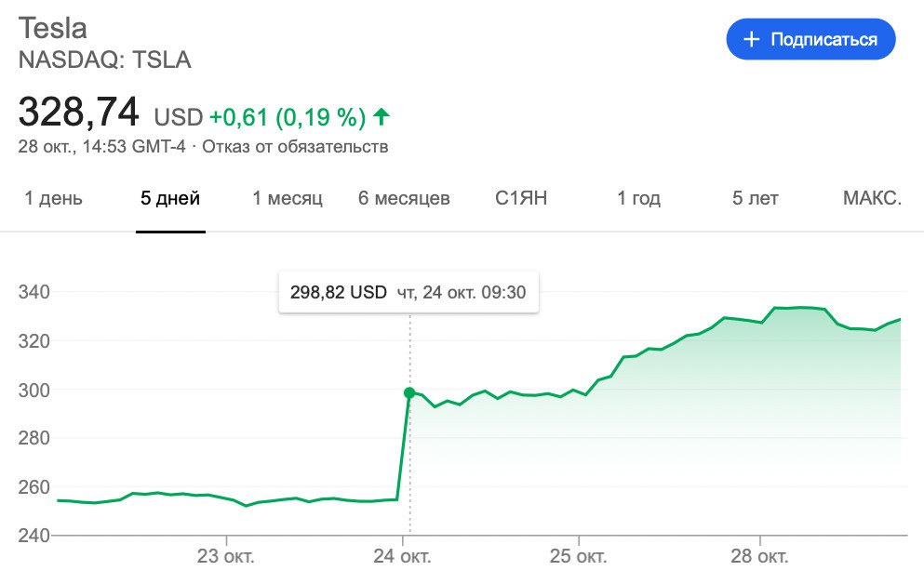The width and height of the screenshot is (924, 584).
Task: Choose the С1ЯН year-to-date tab
Action: (521, 198)
